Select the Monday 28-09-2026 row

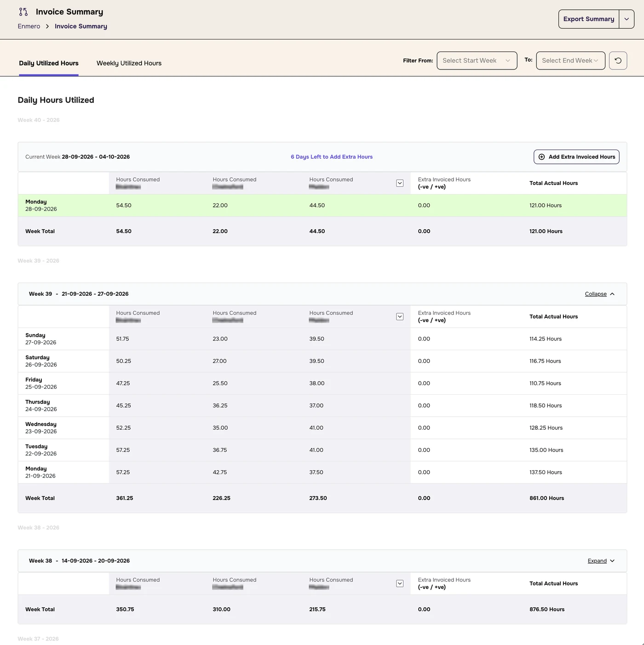point(322,206)
